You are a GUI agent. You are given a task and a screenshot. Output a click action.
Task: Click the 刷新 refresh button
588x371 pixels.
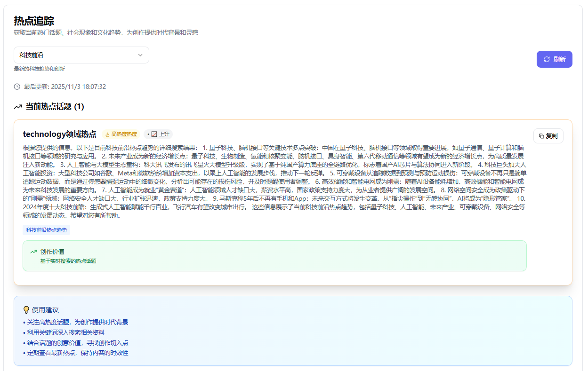click(x=554, y=59)
